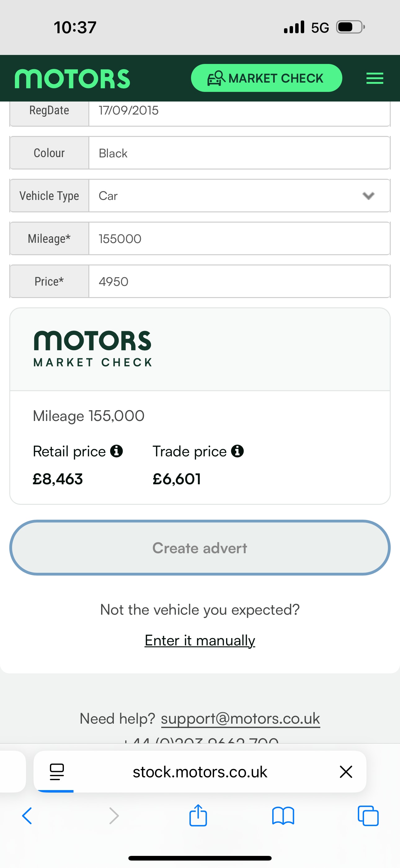Open Safari bookmarks icon
The height and width of the screenshot is (868, 400).
(x=283, y=816)
